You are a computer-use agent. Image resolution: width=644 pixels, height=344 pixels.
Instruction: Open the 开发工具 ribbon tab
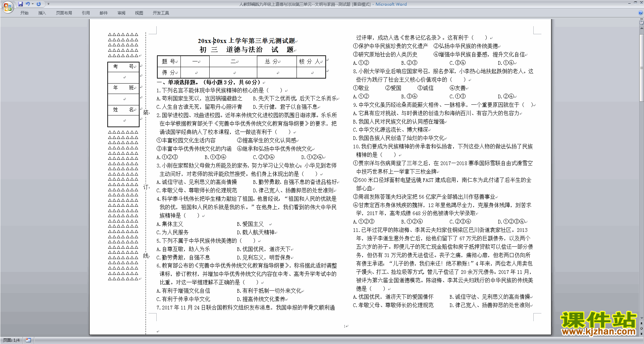161,13
